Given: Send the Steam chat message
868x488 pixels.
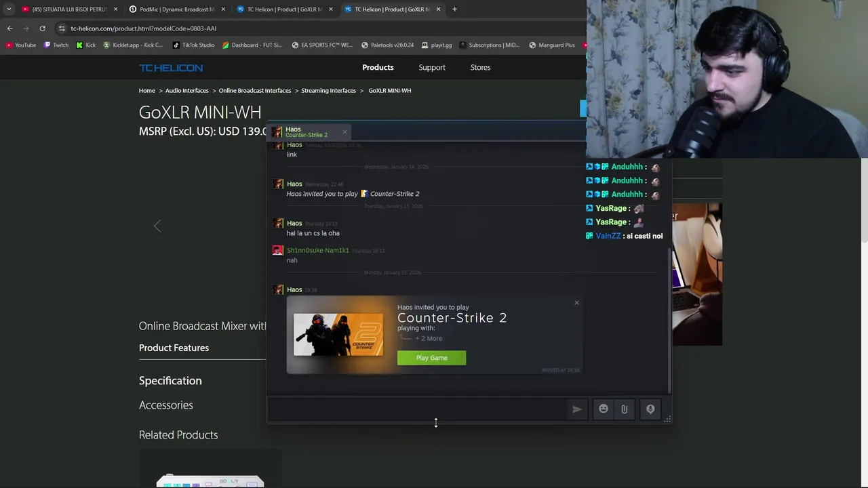Looking at the screenshot, I should (x=576, y=409).
